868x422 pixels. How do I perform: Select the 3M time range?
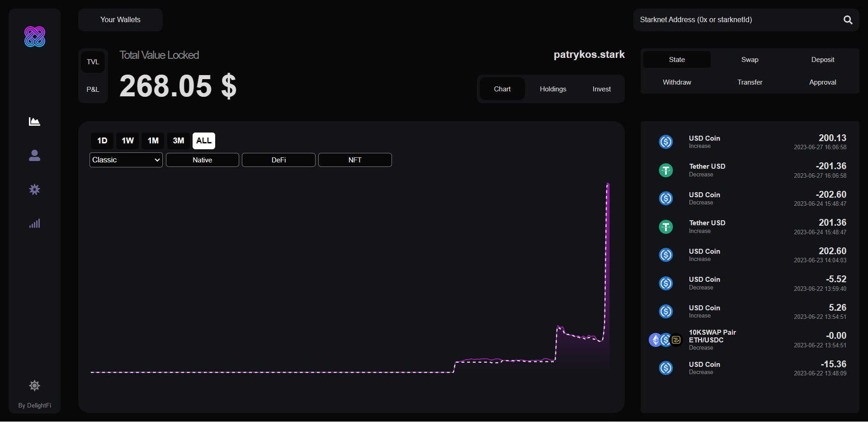(179, 141)
